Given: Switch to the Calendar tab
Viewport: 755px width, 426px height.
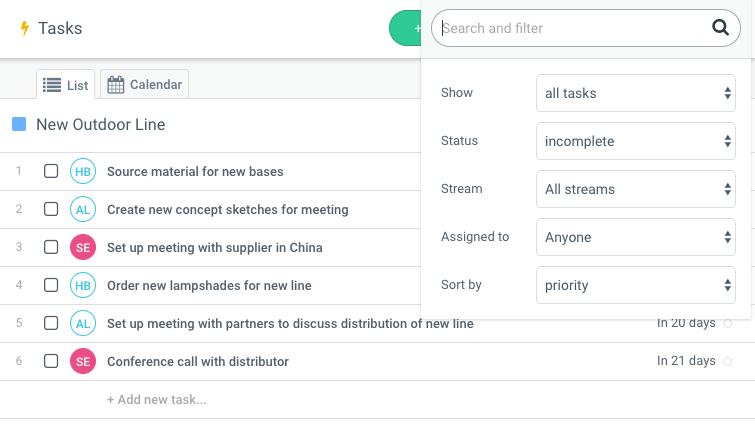Looking at the screenshot, I should [x=145, y=85].
